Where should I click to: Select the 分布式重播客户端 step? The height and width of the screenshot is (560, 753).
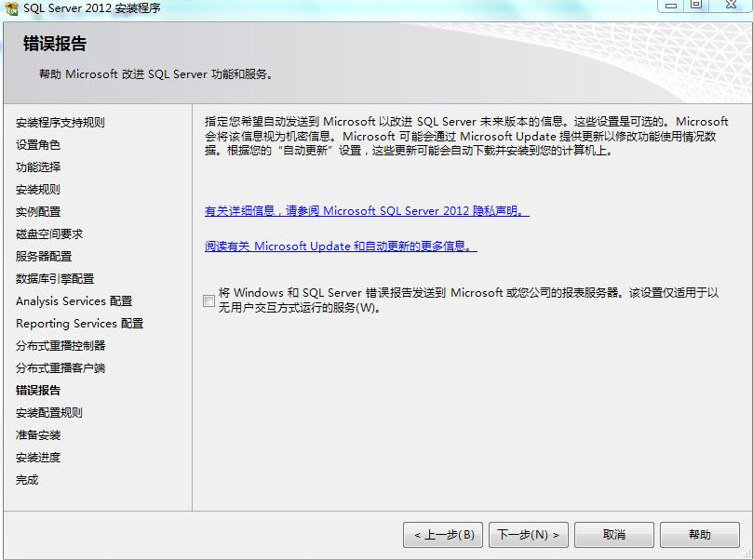61,368
